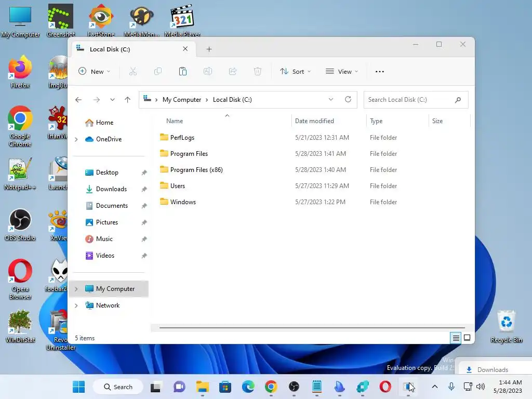This screenshot has height=399, width=532.
Task: Open the FastStone desktop shortcut
Action: click(x=101, y=20)
